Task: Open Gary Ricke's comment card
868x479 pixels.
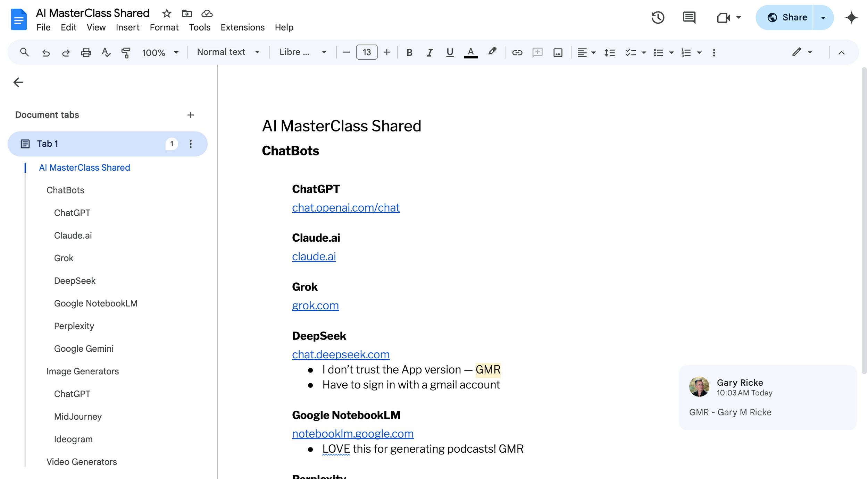Action: [768, 397]
